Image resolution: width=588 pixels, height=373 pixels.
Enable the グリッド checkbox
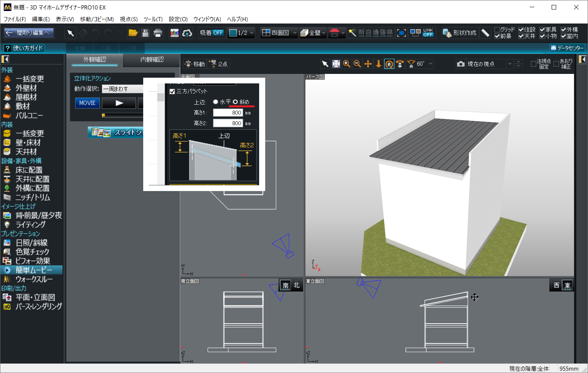(x=497, y=30)
